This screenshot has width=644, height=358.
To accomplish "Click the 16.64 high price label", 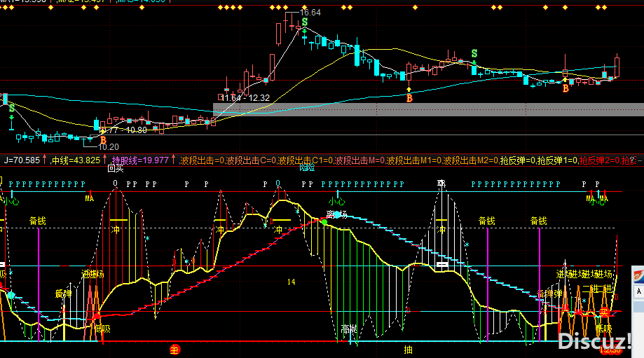I will pyautogui.click(x=310, y=13).
